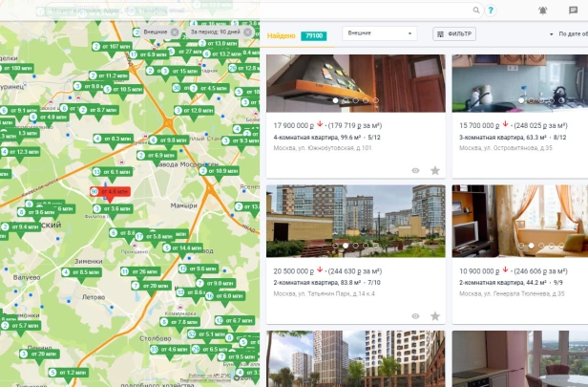Remove the За период 90 дней chip
This screenshot has height=387, width=588.
pyautogui.click(x=247, y=32)
